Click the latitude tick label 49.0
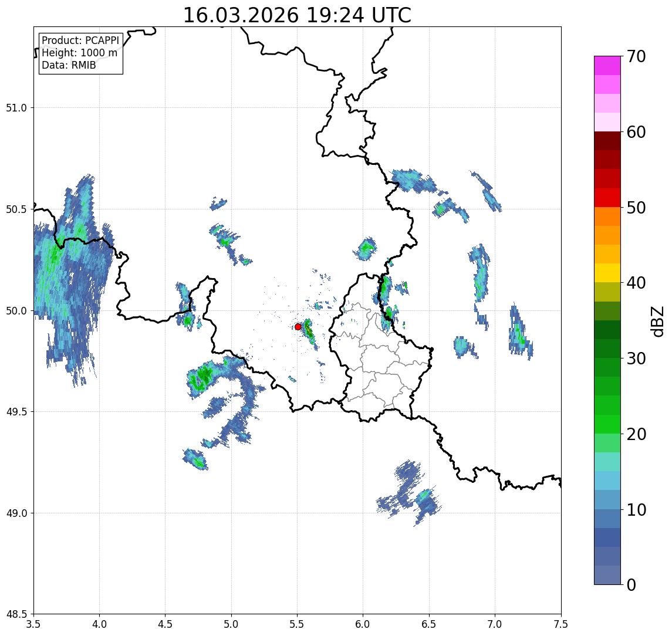Screen dimensions: 672x636 16,513
